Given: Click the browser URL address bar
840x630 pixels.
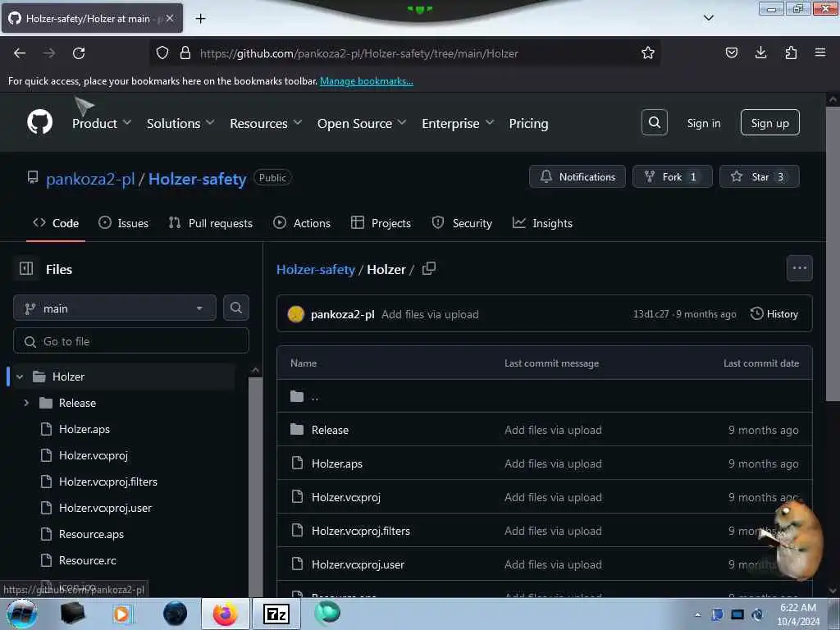Looking at the screenshot, I should (407, 53).
